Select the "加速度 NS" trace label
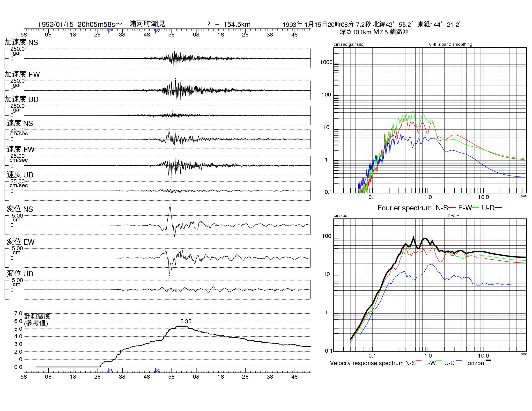 [22, 42]
